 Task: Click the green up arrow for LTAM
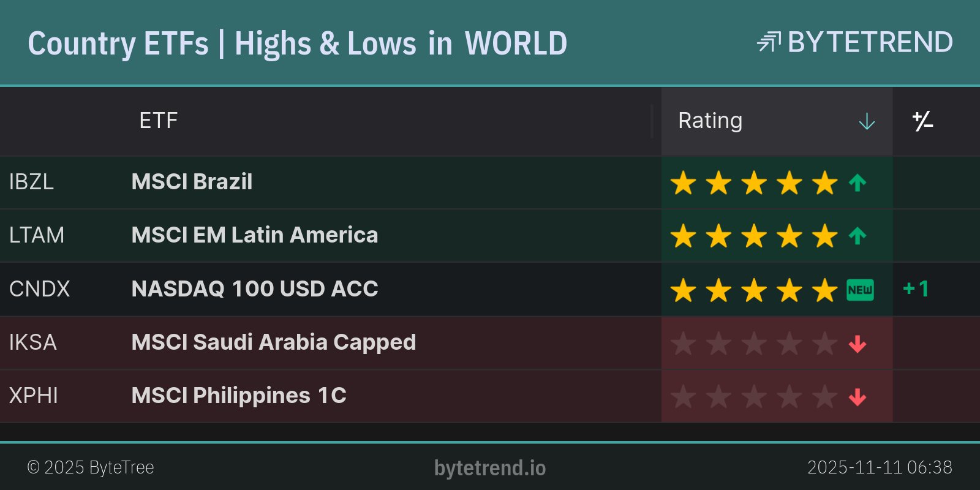click(x=858, y=236)
